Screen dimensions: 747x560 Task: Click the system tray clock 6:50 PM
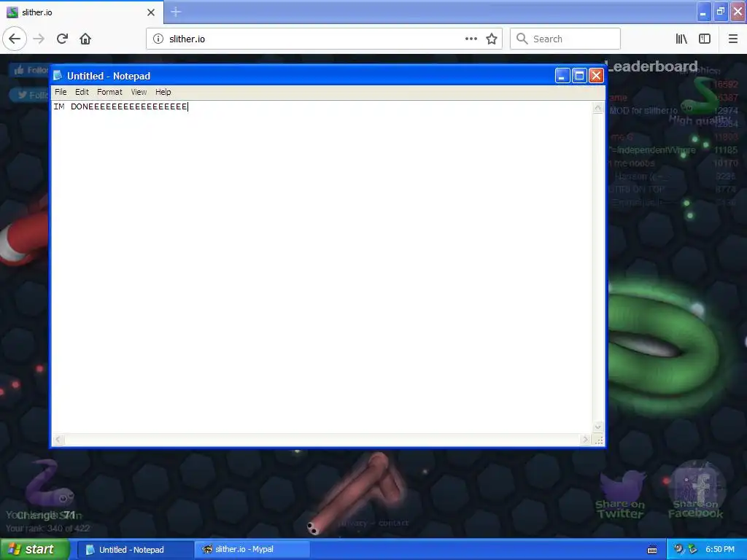tap(720, 550)
